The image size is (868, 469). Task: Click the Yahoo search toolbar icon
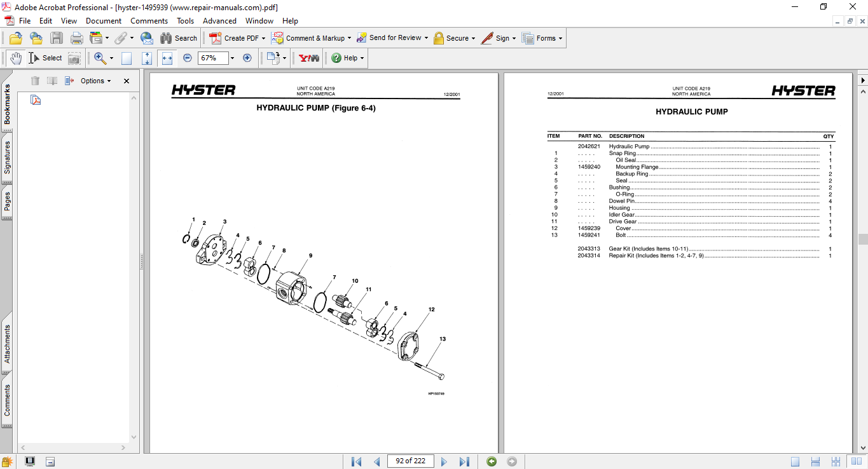[x=309, y=58]
